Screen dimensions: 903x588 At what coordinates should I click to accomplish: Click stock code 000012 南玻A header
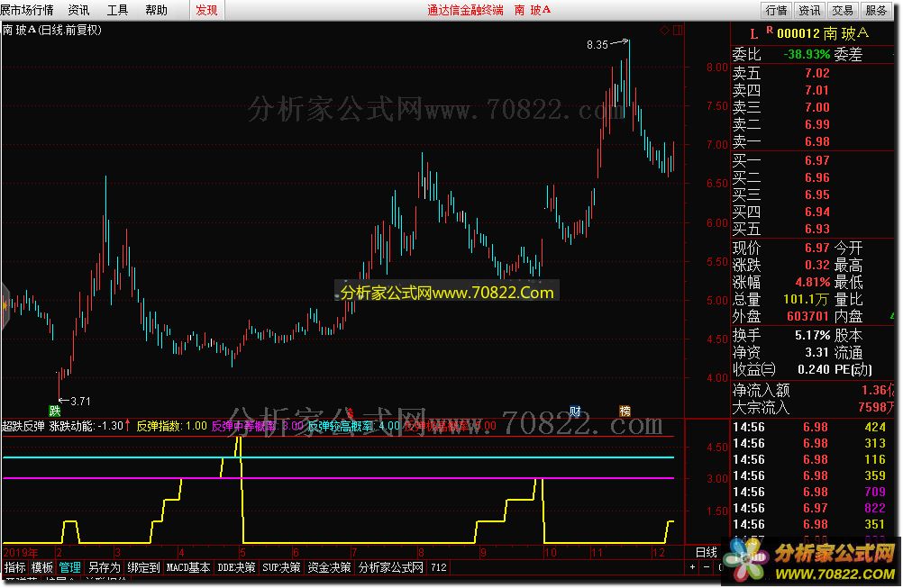823,33
